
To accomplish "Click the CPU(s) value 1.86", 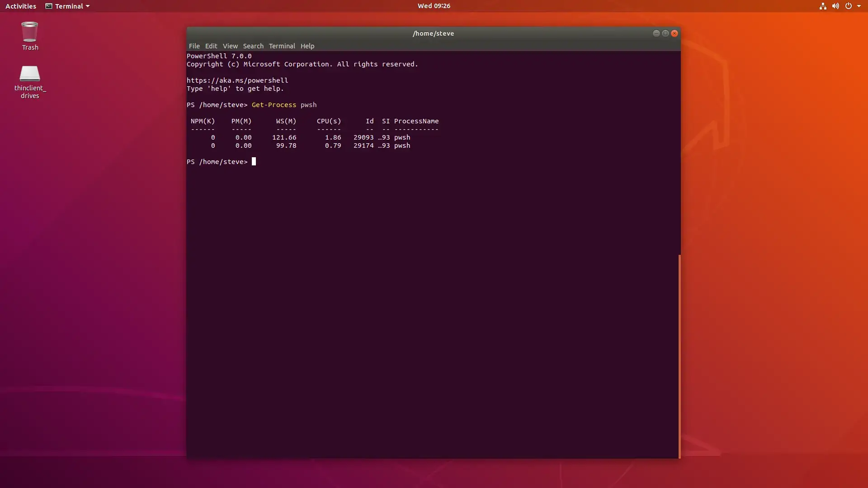I will 333,137.
